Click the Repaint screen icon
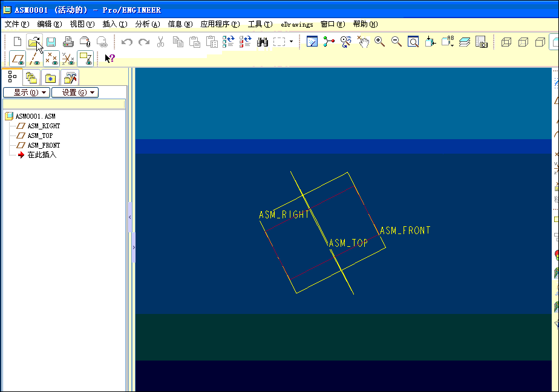The height and width of the screenshot is (392, 559). 312,42
